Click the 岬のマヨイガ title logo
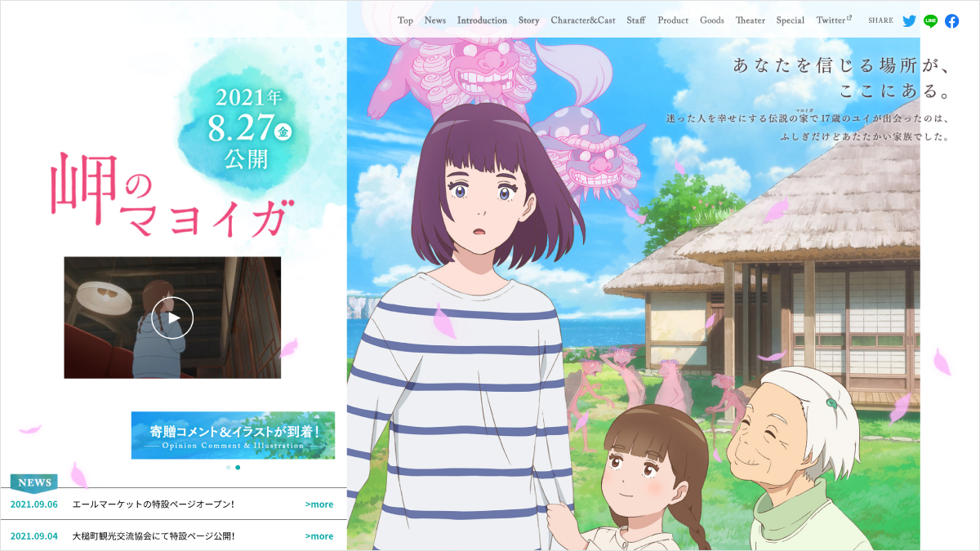980x551 pixels. [170, 193]
